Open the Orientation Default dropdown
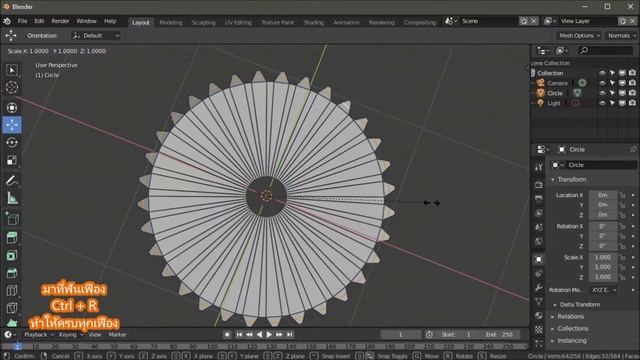The height and width of the screenshot is (360, 640). (96, 36)
